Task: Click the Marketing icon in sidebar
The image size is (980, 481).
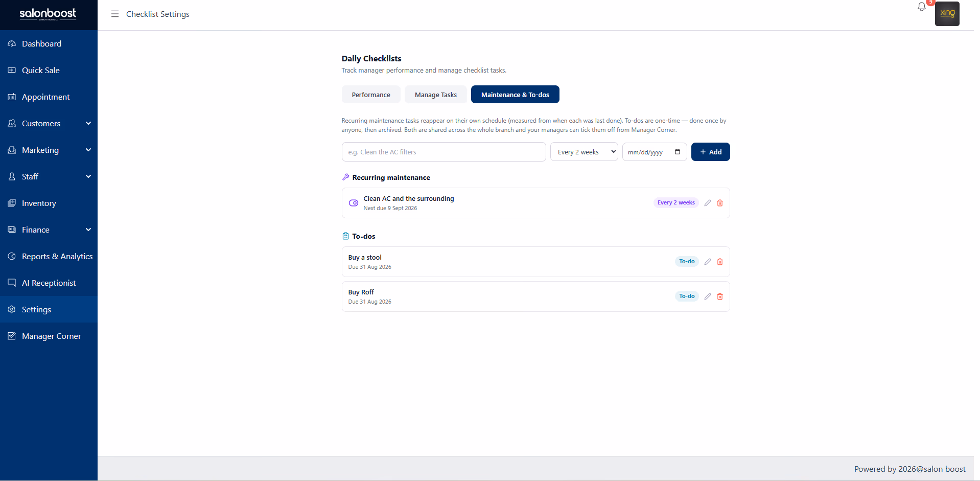Action: [12, 150]
